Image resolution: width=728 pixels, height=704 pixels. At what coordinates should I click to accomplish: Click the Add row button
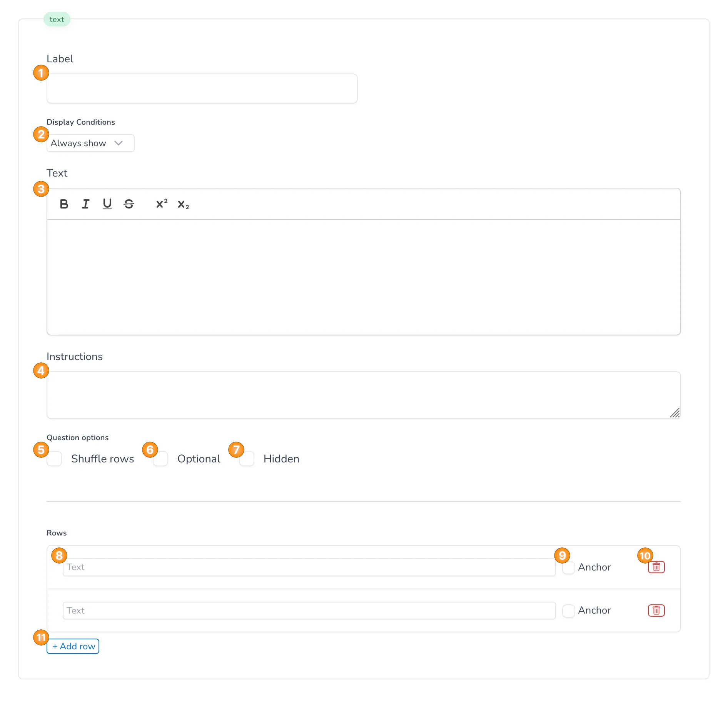[x=73, y=646]
